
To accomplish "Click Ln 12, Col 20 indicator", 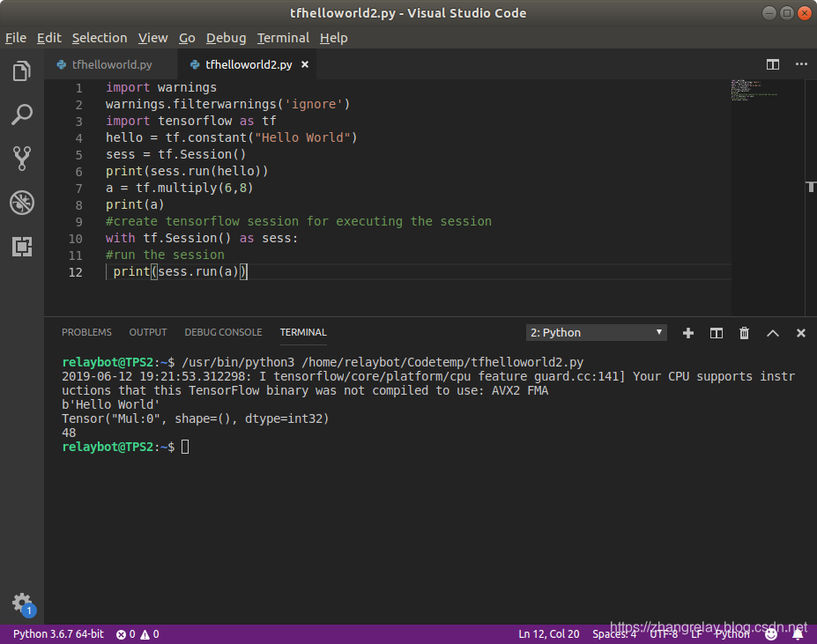I will 549,634.
